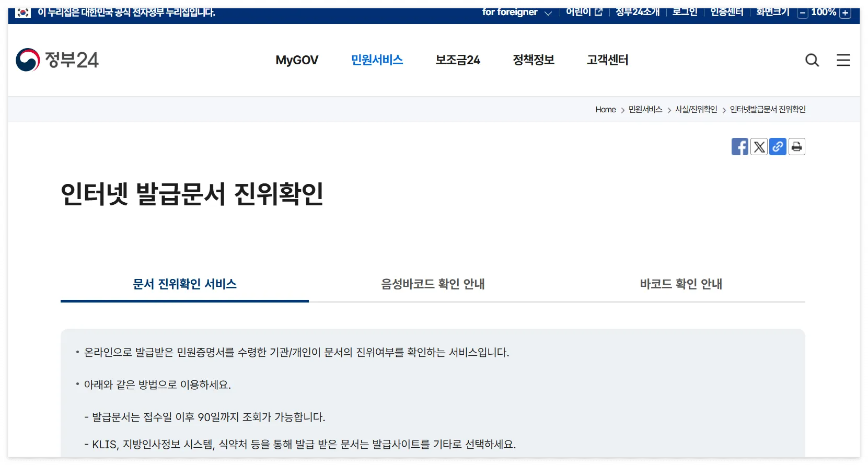Click the line starting with 온라인으로 발급받은
The width and height of the screenshot is (868, 465).
point(296,353)
